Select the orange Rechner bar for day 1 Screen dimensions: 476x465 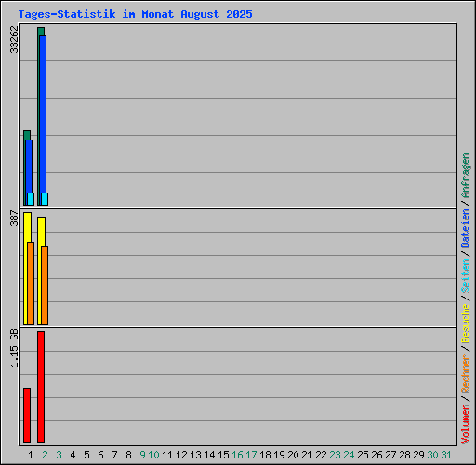tap(31, 283)
